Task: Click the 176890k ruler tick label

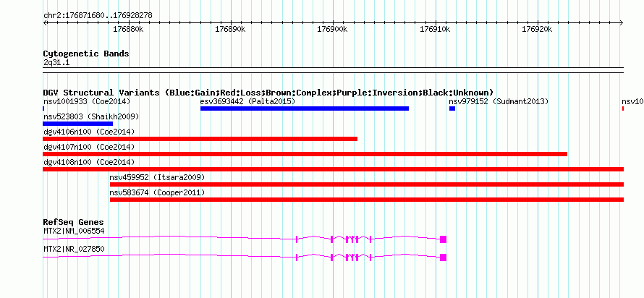Action: pyautogui.click(x=230, y=30)
